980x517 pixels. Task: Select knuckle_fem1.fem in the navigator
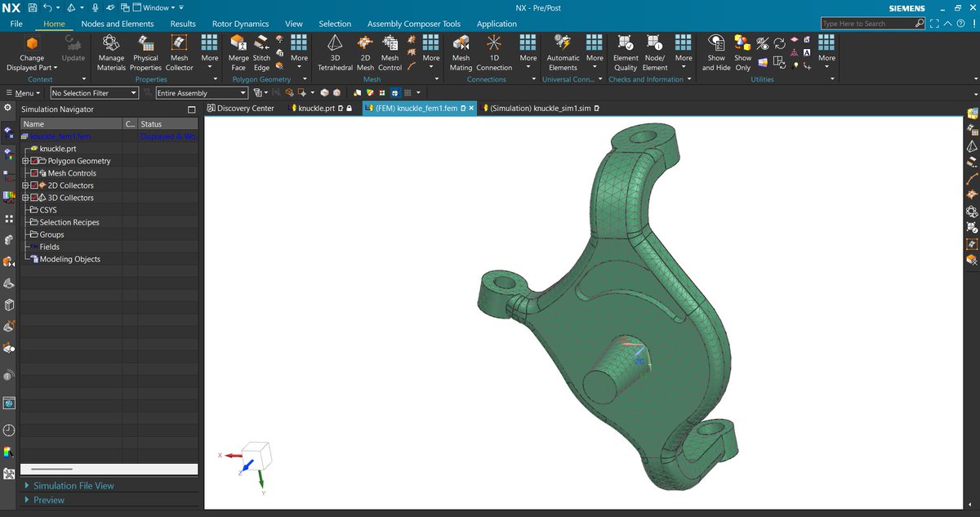click(60, 136)
